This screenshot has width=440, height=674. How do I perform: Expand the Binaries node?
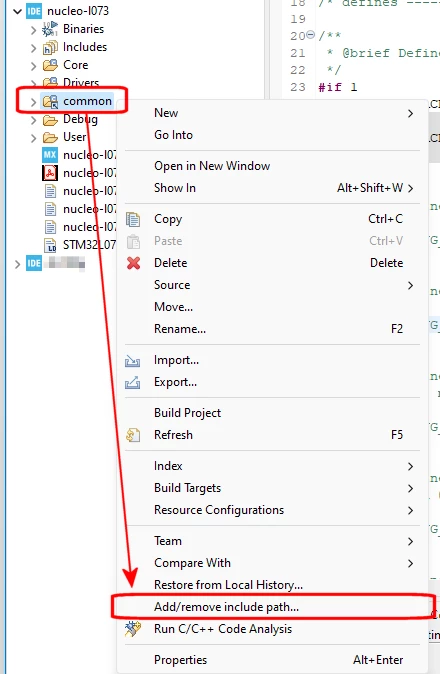point(34,30)
